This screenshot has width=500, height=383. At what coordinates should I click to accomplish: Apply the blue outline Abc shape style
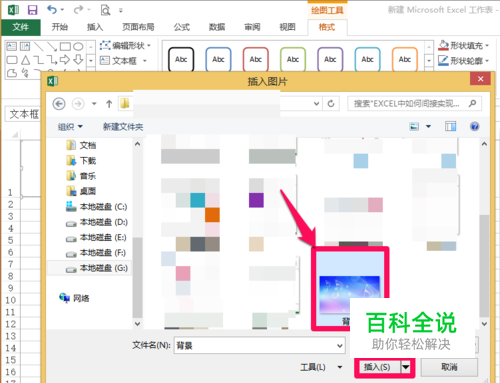point(218,59)
